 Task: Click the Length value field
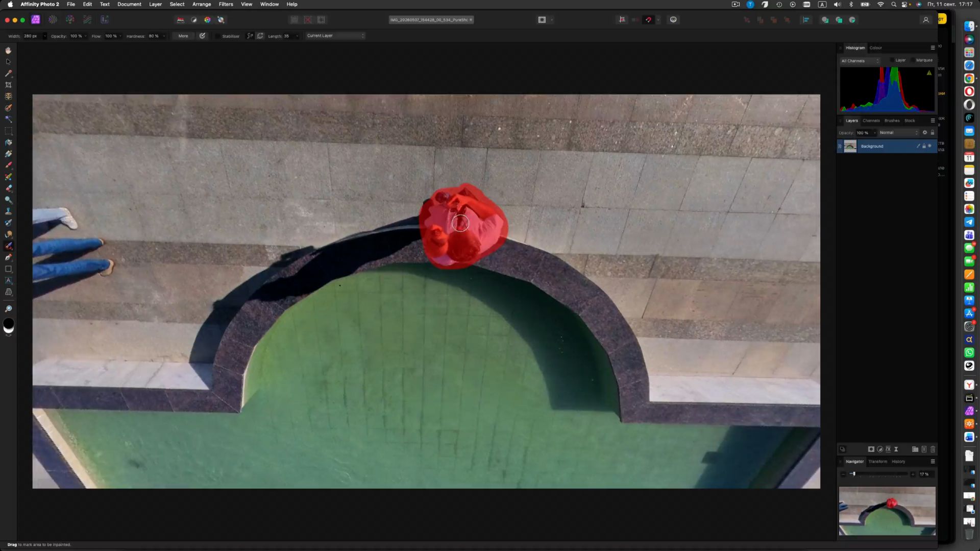click(x=288, y=36)
